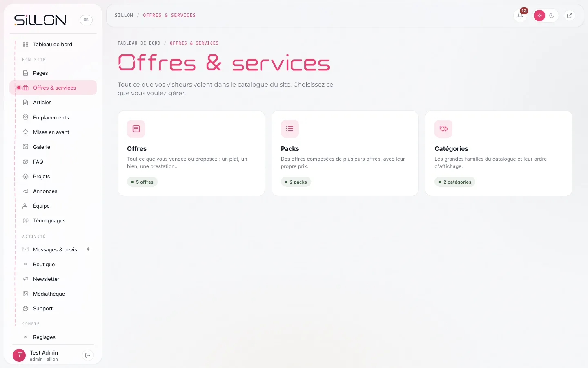588x368 pixels.
Task: Click the Messages & devis count 4
Action: click(x=88, y=249)
